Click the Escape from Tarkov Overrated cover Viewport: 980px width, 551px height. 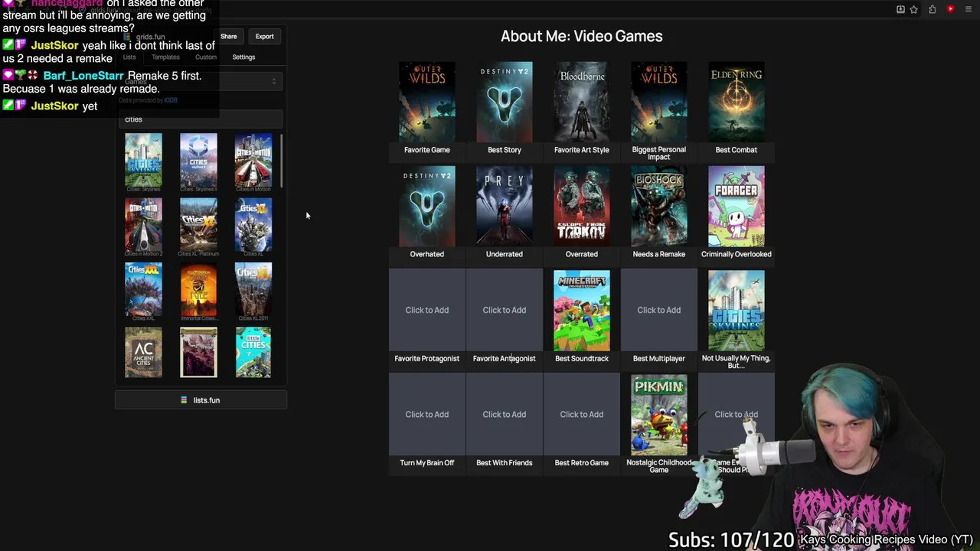click(x=582, y=207)
